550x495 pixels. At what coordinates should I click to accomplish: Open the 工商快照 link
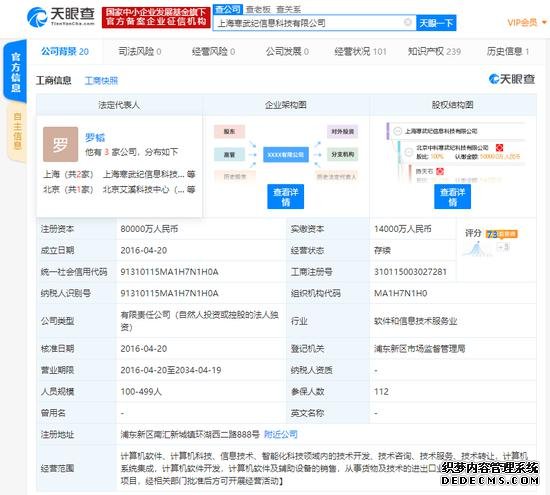(x=101, y=81)
